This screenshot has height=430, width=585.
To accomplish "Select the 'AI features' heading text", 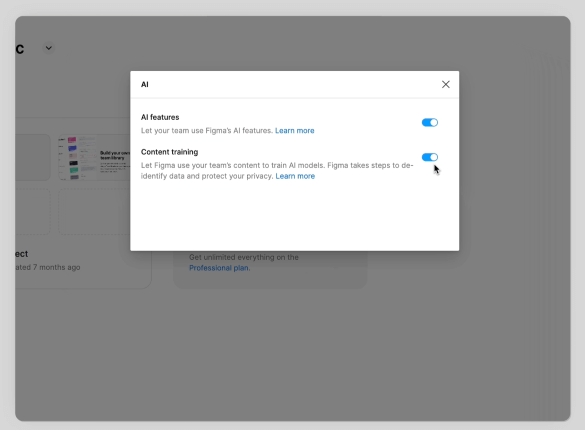I will (160, 117).
